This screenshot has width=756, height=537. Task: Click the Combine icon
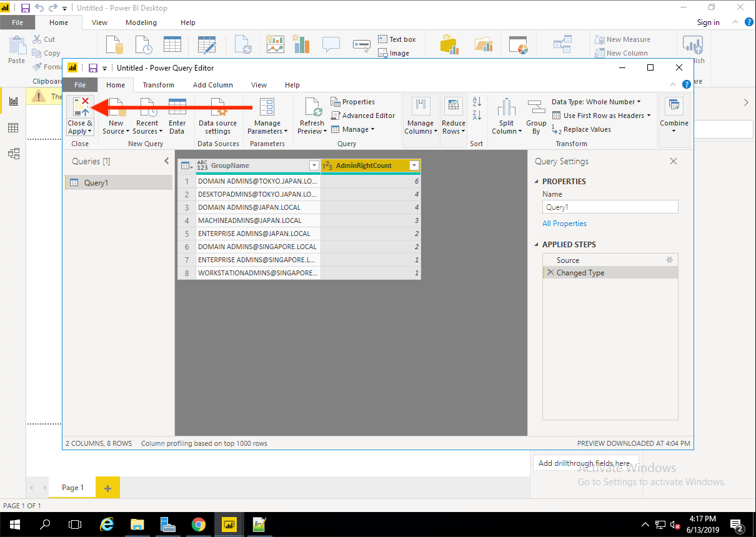coord(674,107)
